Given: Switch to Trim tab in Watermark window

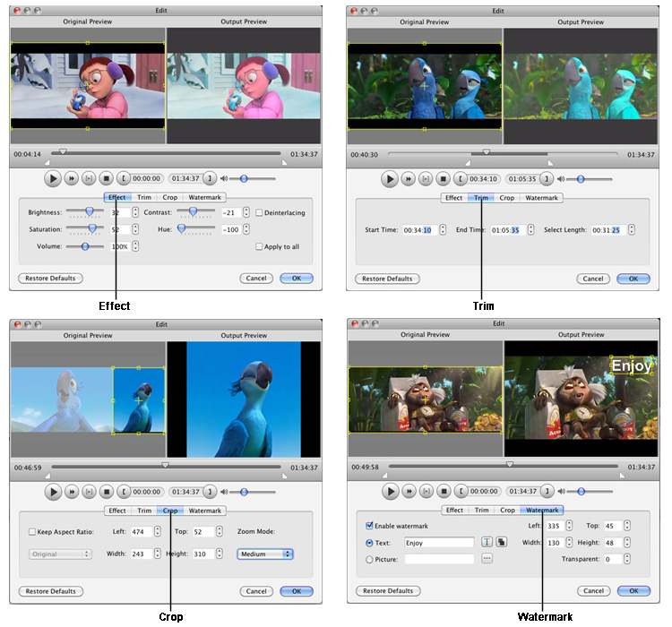Looking at the screenshot, I should pos(481,510).
